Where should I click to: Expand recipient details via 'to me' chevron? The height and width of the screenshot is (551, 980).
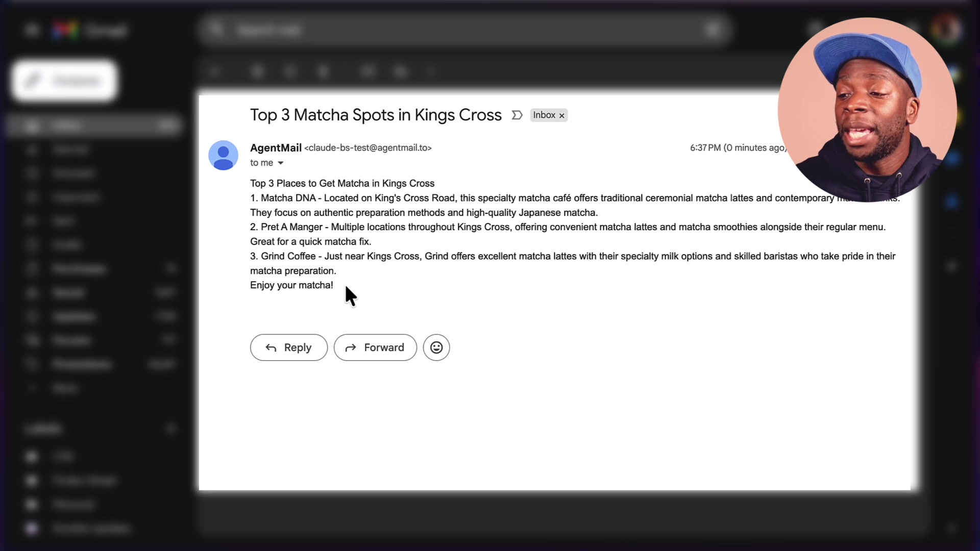click(281, 162)
